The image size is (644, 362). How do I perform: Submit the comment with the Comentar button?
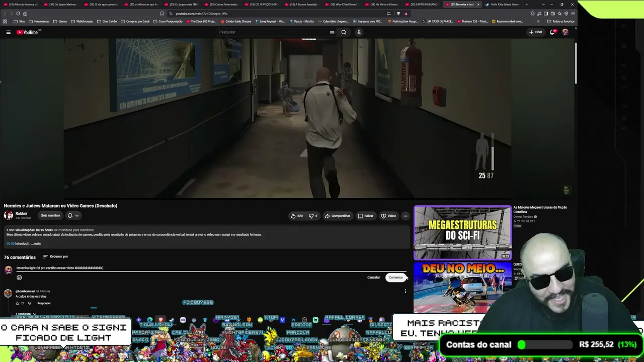click(x=395, y=278)
